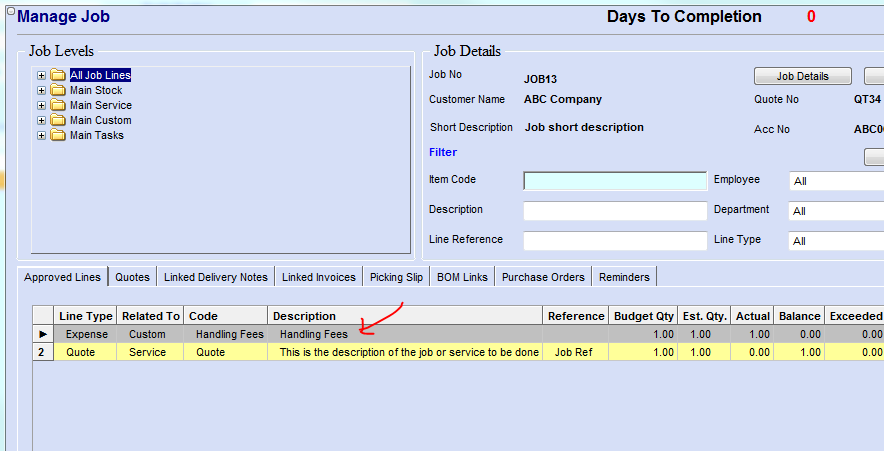Focus the Line Reference input field
The height and width of the screenshot is (451, 884).
614,241
